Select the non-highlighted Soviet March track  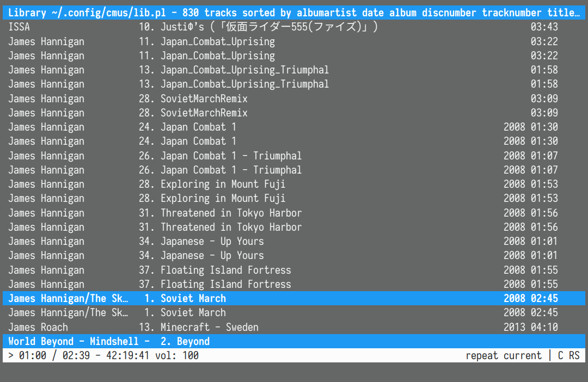tap(193, 312)
